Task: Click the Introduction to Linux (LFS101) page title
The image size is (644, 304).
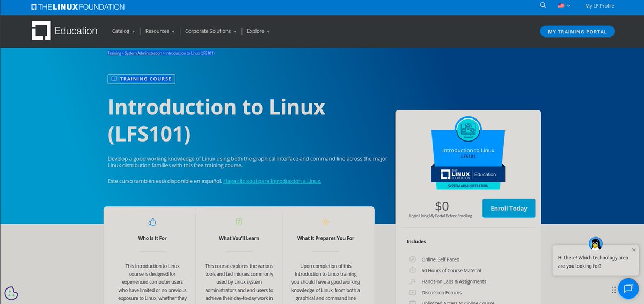Action: pyautogui.click(x=217, y=121)
